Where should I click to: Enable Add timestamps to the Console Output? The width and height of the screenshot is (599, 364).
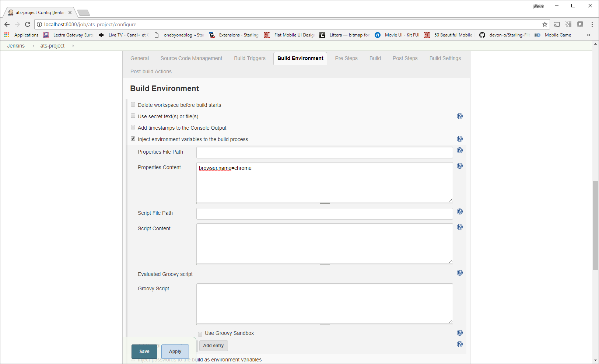click(x=133, y=127)
